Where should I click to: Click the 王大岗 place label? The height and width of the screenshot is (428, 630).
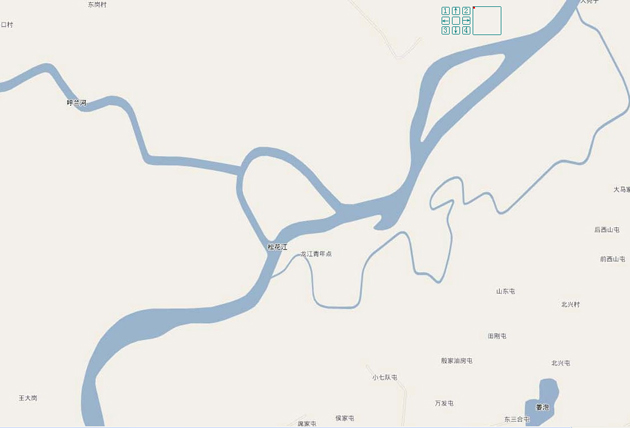tap(28, 398)
